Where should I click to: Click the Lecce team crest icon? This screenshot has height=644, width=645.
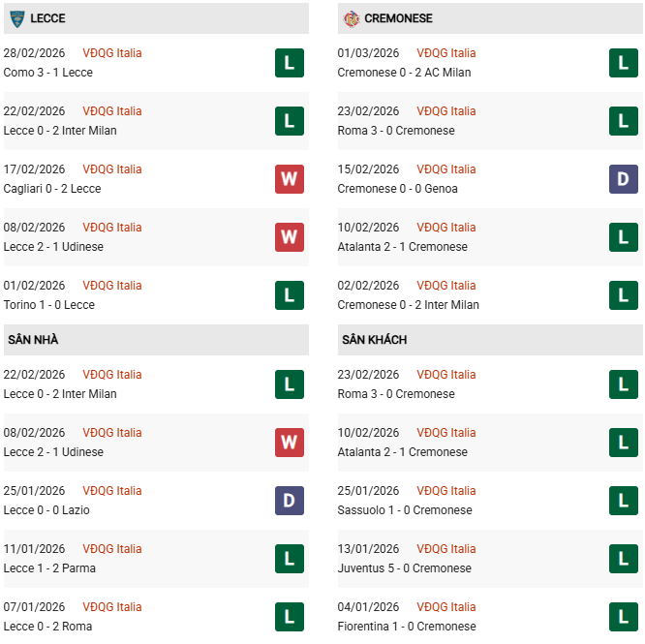pos(16,18)
